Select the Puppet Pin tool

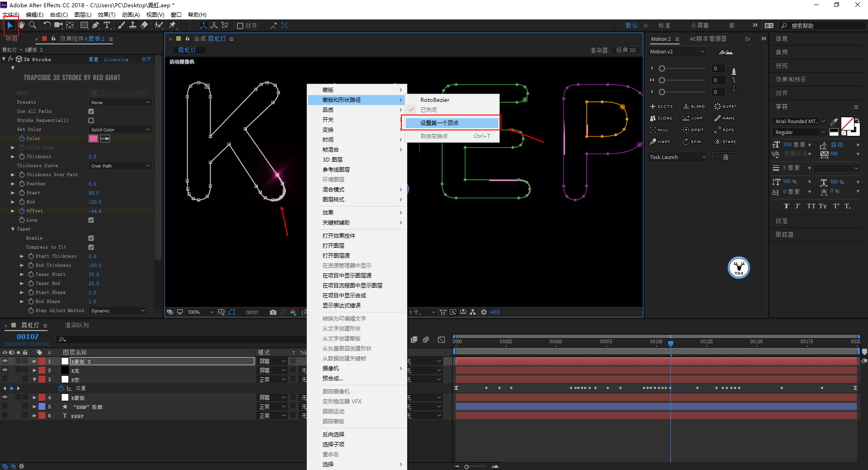tap(173, 25)
